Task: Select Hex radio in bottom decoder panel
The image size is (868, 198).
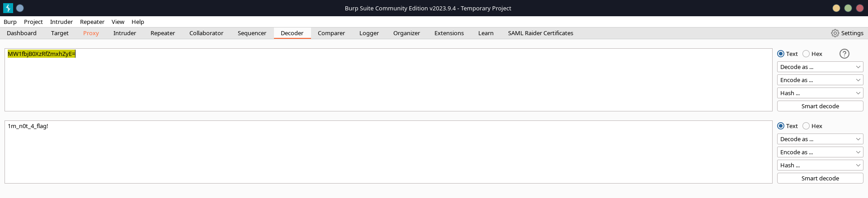Action: coord(806,126)
